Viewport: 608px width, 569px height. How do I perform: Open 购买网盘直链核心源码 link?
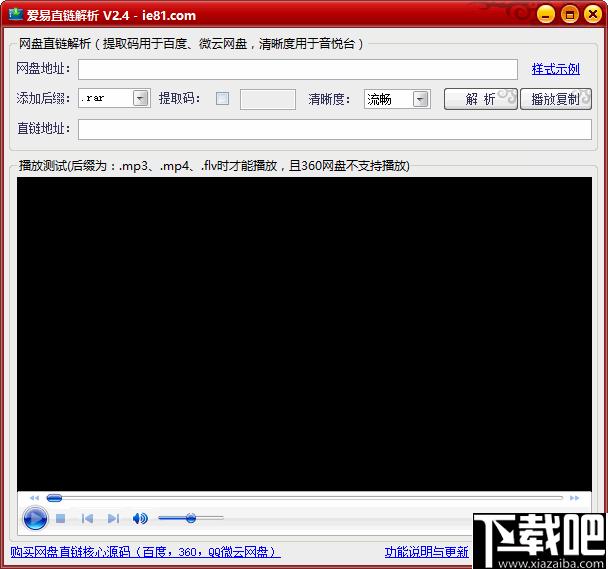point(145,552)
